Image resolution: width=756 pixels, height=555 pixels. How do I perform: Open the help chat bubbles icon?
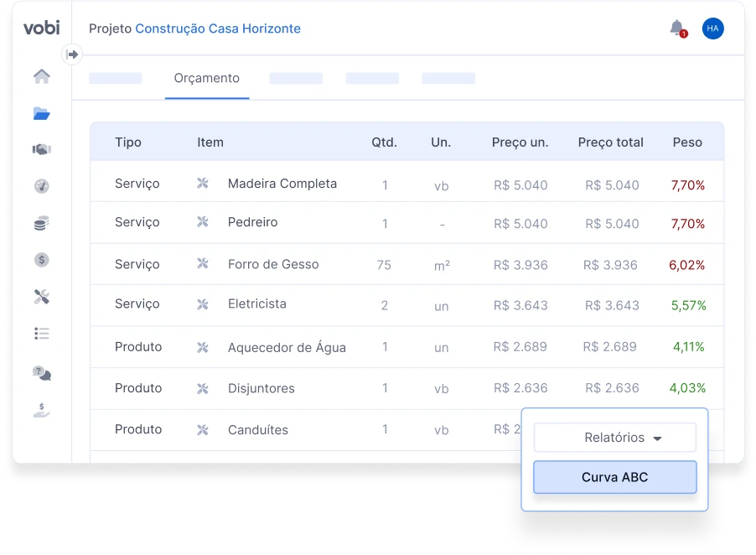[x=41, y=373]
